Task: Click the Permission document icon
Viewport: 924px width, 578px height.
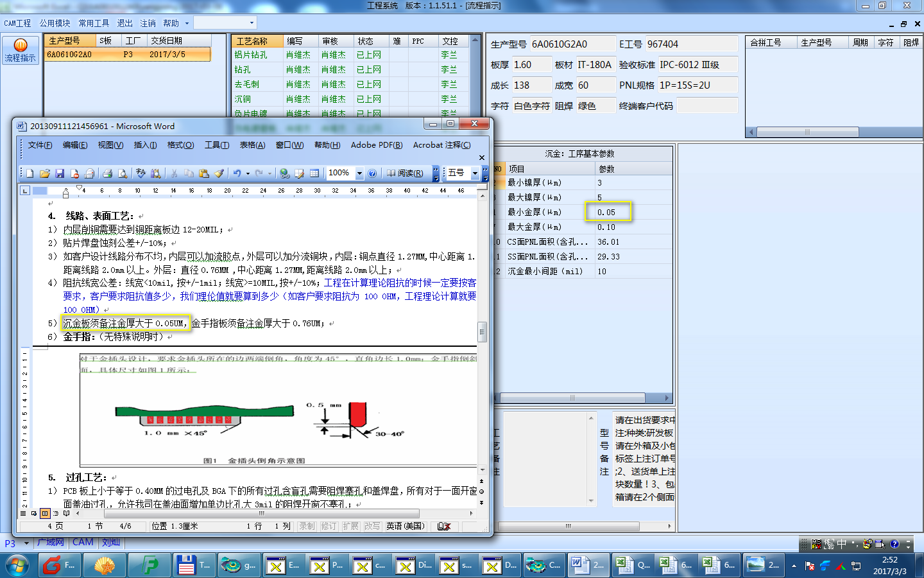Action: 75,173
